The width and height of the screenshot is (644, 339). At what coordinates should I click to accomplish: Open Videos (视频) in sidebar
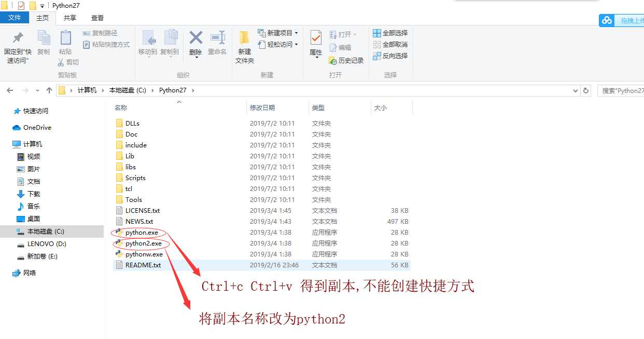click(29, 157)
